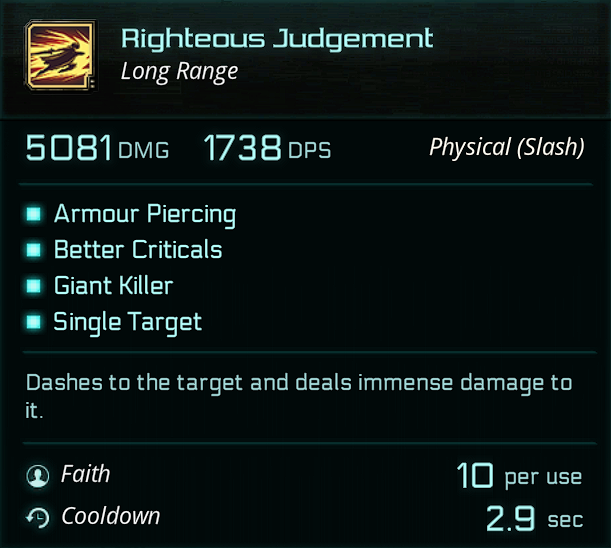Click the skill description starting with Dashes
The width and height of the screenshot is (611, 548).
(298, 396)
